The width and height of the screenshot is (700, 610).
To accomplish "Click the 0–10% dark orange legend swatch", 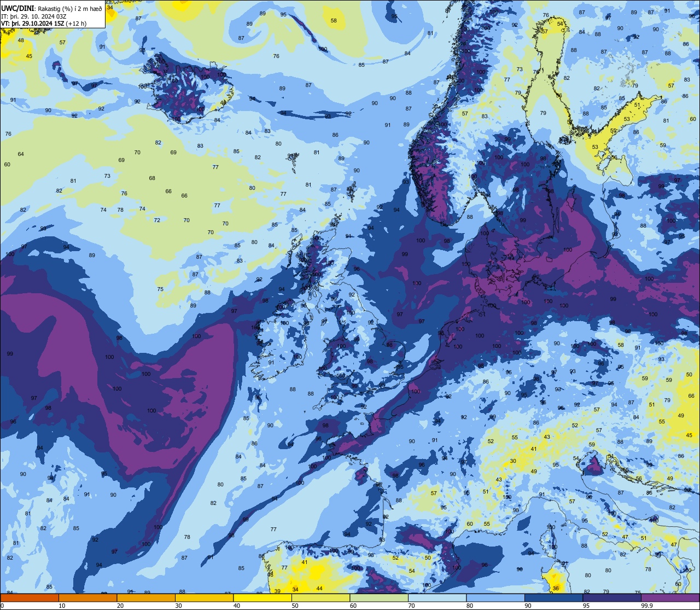I will [x=30, y=597].
